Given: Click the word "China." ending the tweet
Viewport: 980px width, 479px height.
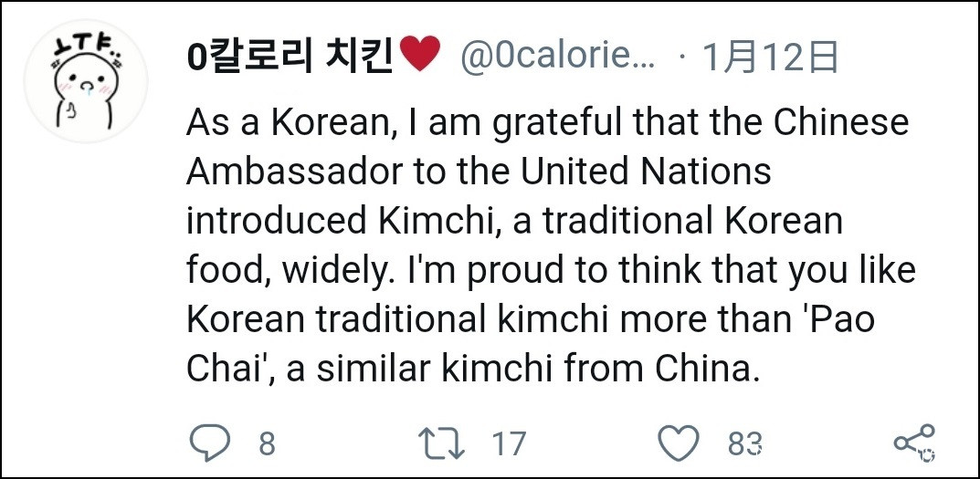Looking at the screenshot, I should click(708, 368).
